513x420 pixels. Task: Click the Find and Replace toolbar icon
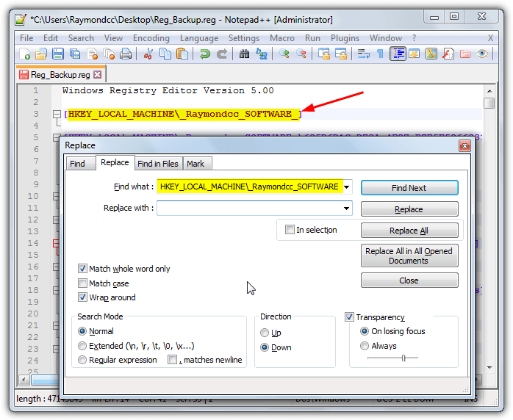point(262,54)
